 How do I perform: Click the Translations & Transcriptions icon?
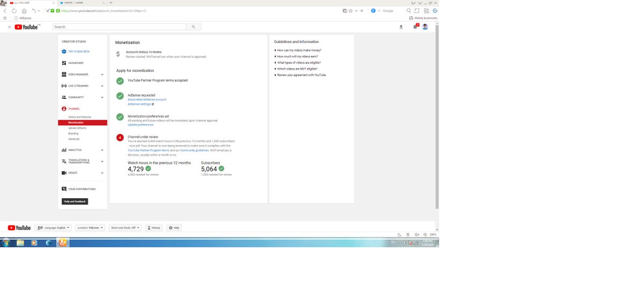pos(64,161)
